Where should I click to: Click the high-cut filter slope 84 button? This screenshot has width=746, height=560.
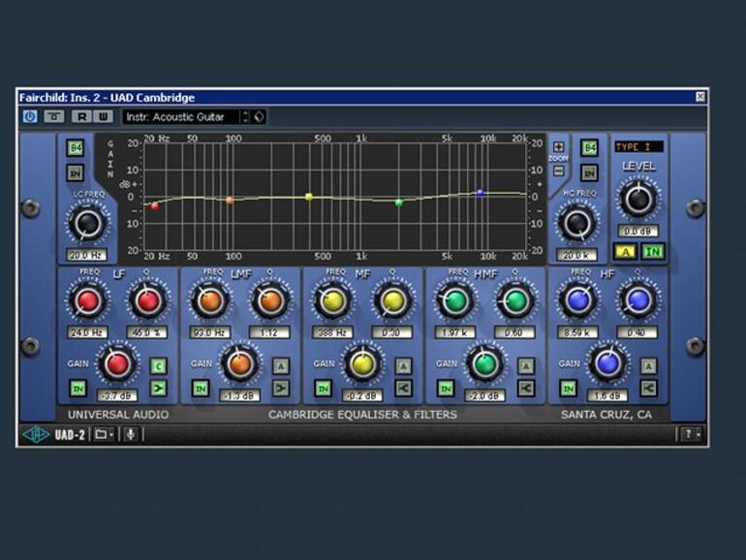pyautogui.click(x=589, y=147)
